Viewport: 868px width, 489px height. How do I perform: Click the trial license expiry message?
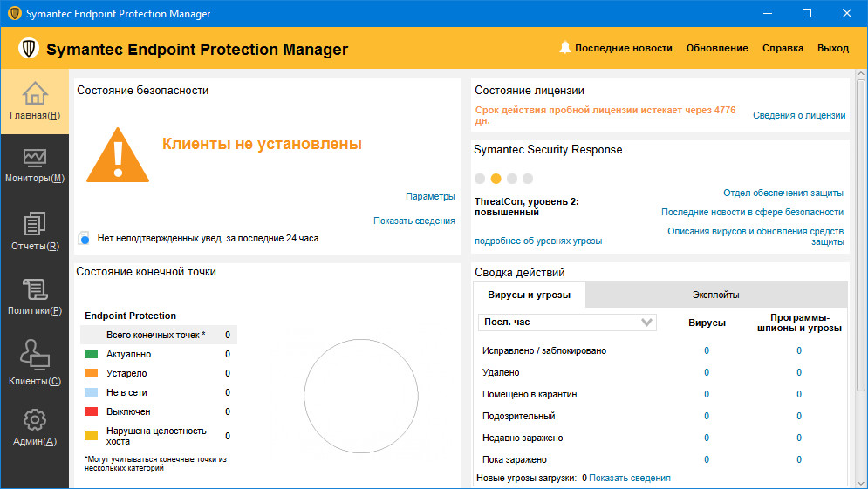[605, 115]
